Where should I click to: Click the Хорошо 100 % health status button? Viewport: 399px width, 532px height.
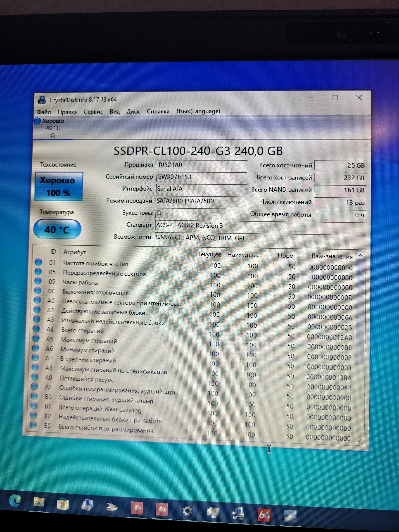[x=58, y=186]
